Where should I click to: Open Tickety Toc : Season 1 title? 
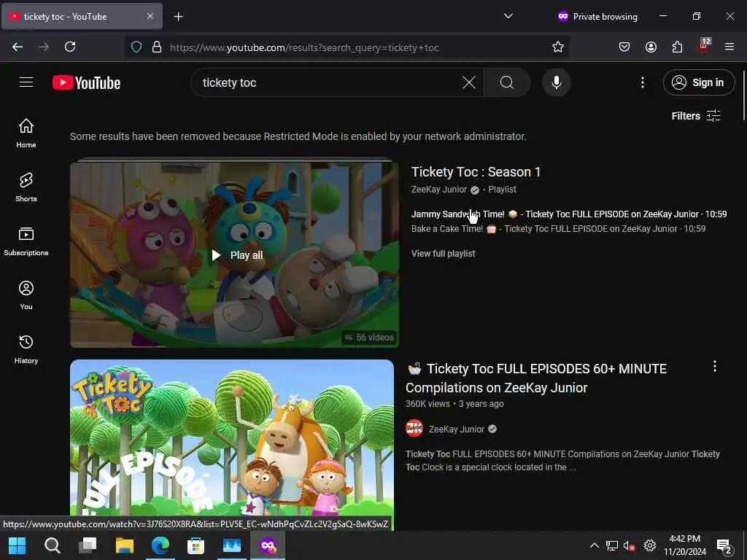476,172
